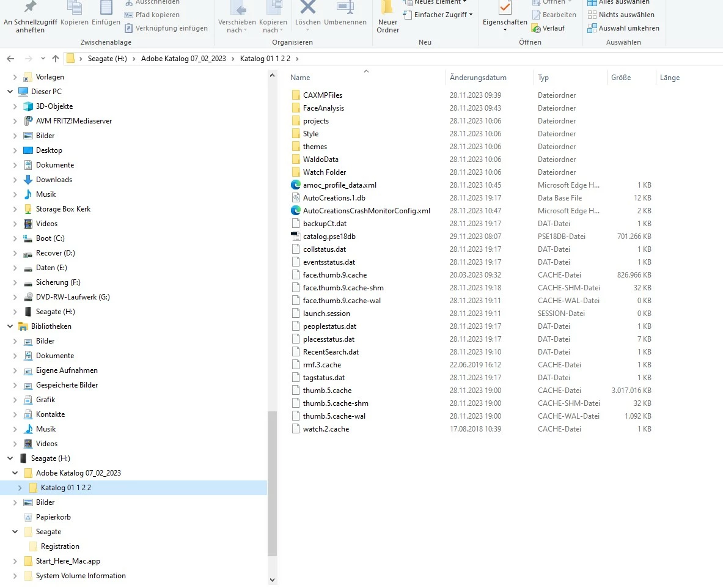Click the Musik icon under Dieser PC
This screenshot has width=723, height=588.
point(28,194)
